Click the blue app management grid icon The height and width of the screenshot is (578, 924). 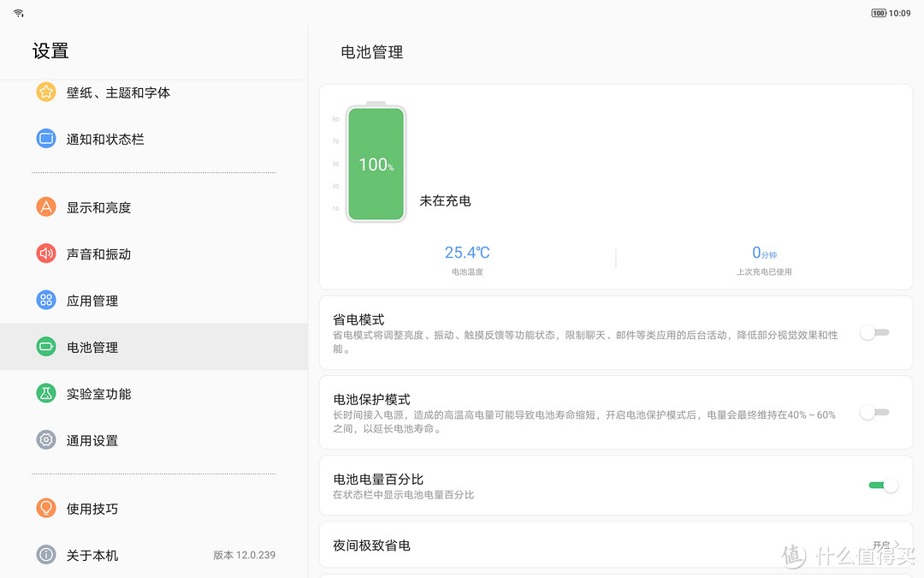pyautogui.click(x=46, y=301)
